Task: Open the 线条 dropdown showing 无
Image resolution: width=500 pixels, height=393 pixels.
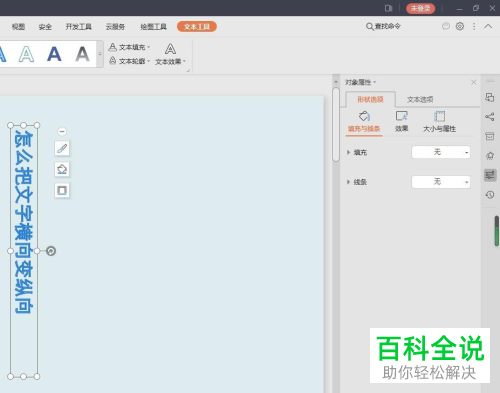Action: (441, 182)
